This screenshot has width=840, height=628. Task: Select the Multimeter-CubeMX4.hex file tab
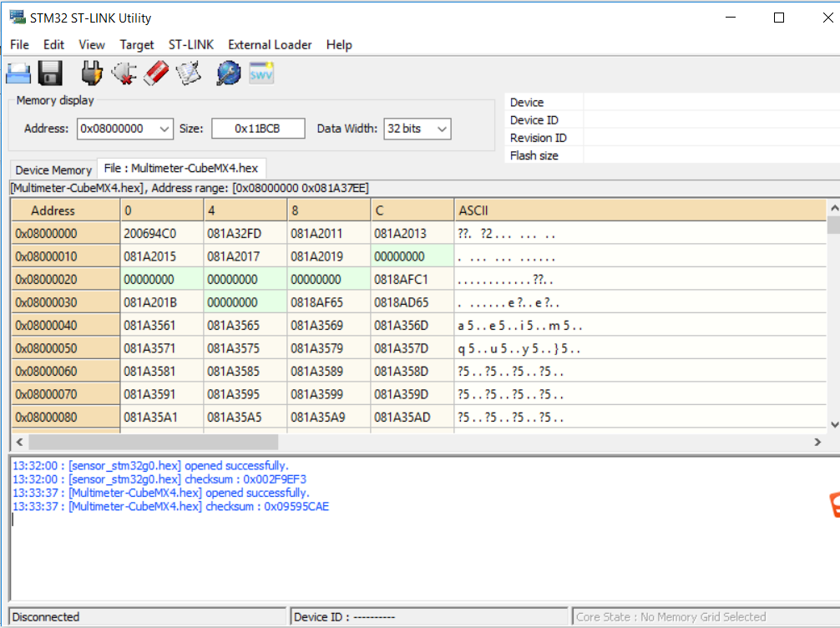point(181,168)
